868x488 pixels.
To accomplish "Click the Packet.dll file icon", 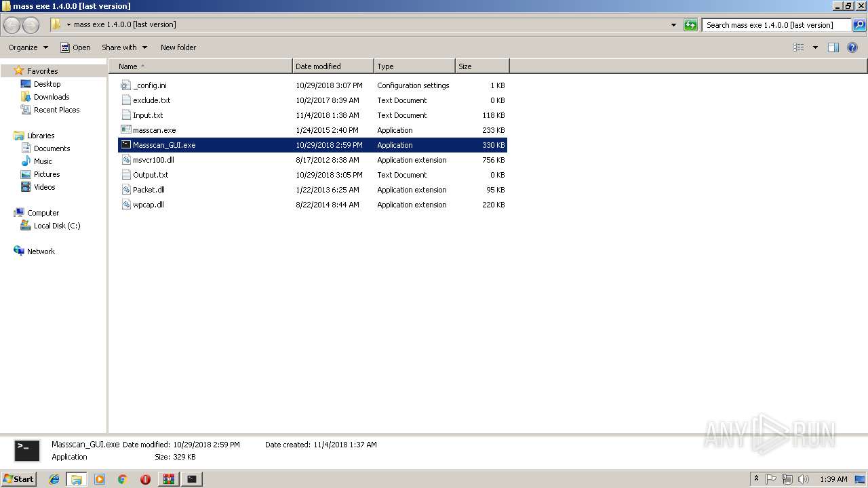I will (x=125, y=190).
